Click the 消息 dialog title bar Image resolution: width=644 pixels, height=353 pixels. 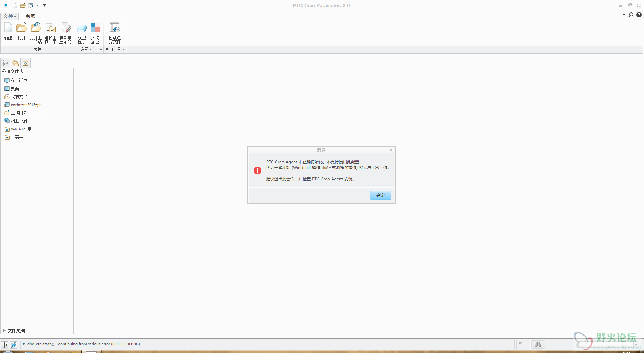point(321,150)
